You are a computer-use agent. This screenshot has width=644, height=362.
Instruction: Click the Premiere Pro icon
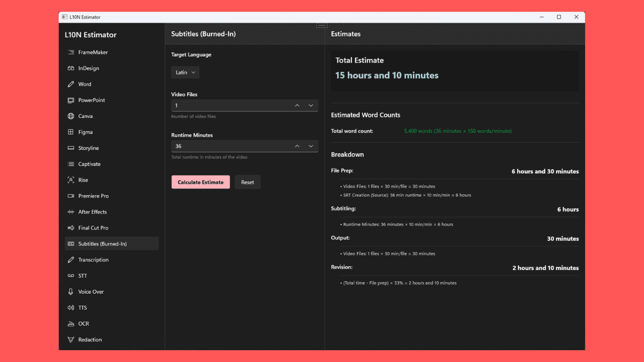click(x=70, y=196)
